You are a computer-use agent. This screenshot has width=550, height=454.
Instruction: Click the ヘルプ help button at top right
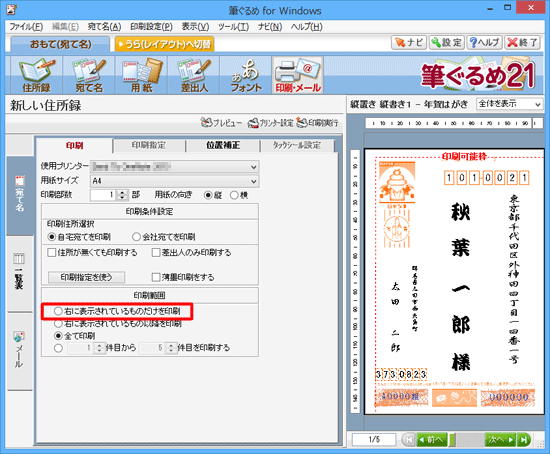click(484, 42)
